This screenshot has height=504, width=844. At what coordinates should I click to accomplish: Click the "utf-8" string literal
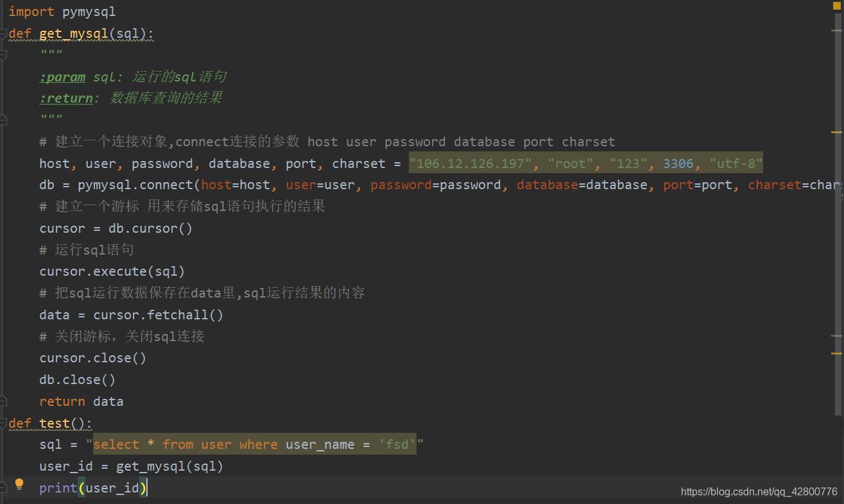click(x=736, y=164)
